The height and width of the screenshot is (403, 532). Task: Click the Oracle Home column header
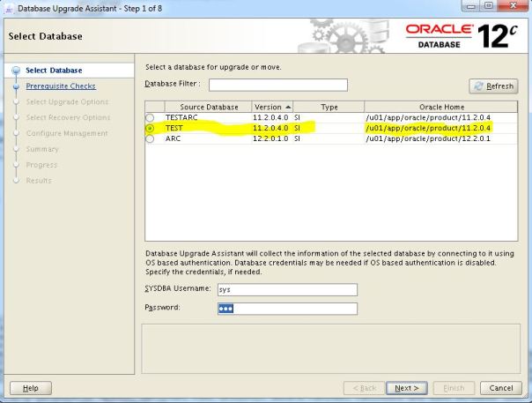[440, 107]
